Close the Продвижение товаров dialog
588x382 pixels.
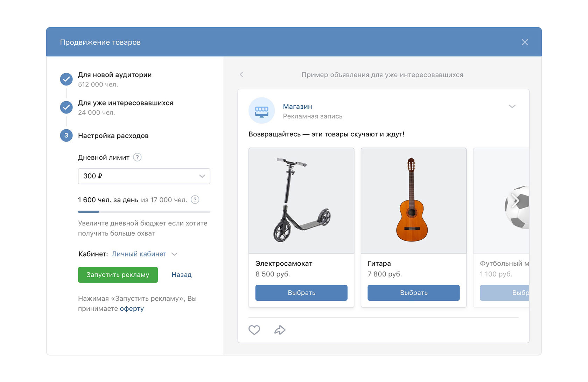click(525, 42)
